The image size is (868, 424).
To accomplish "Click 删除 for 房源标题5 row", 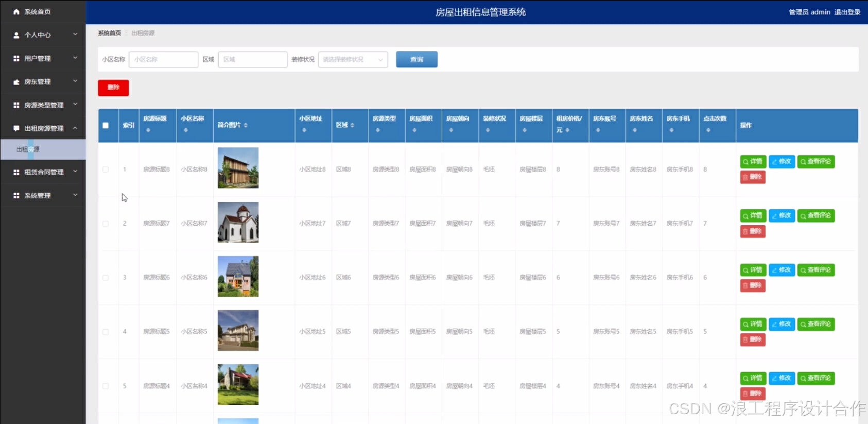I will [753, 340].
